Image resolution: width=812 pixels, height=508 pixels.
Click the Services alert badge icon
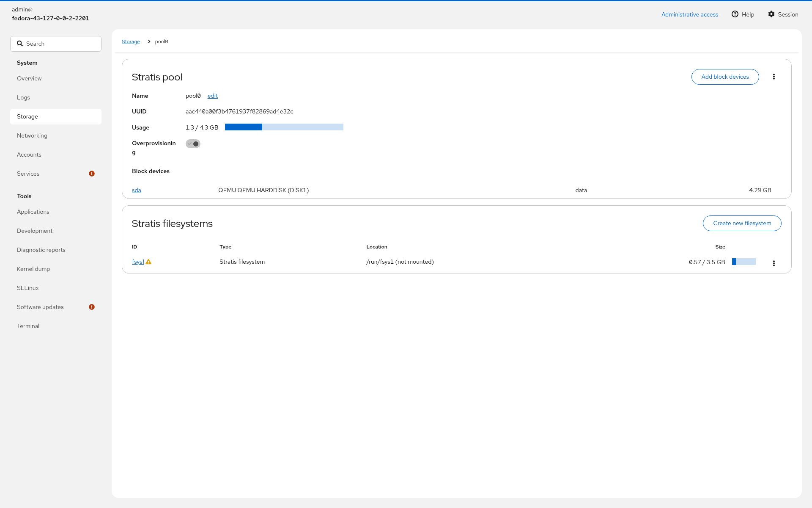tap(92, 174)
